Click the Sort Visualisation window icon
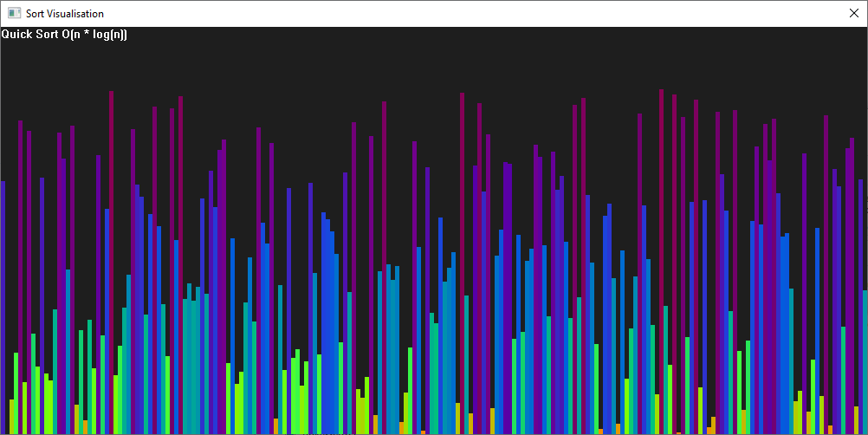Image resolution: width=868 pixels, height=435 pixels. [x=14, y=14]
